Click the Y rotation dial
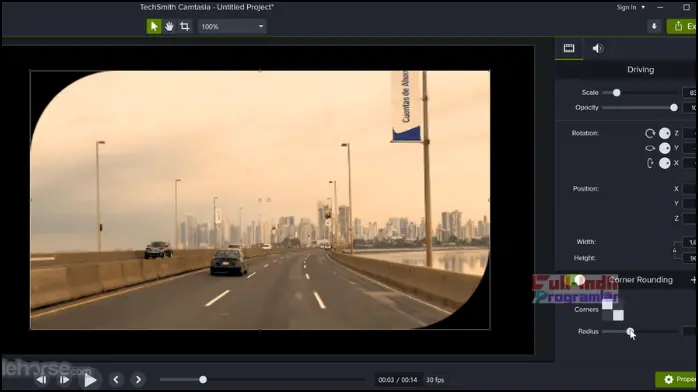 click(x=665, y=148)
